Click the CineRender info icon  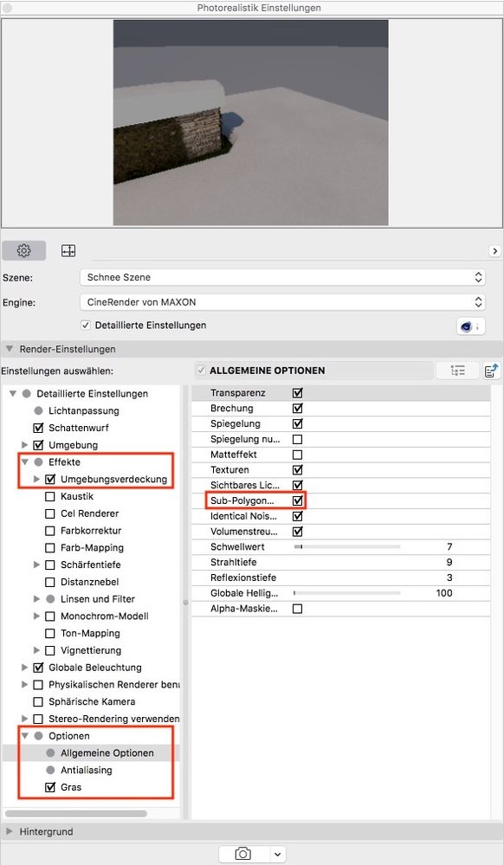pos(470,326)
